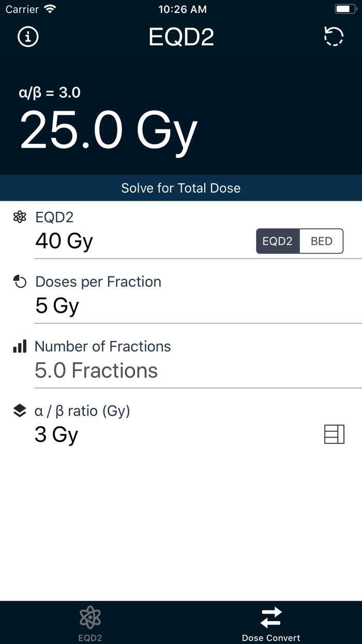This screenshot has width=362, height=644.
Task: Keep EQD2 selected in the segmented control
Action: [x=278, y=241]
